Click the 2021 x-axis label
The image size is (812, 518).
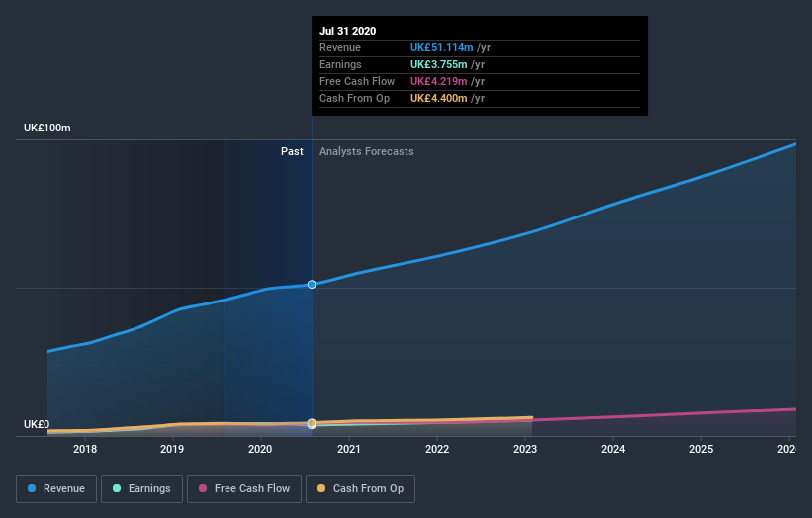[348, 449]
